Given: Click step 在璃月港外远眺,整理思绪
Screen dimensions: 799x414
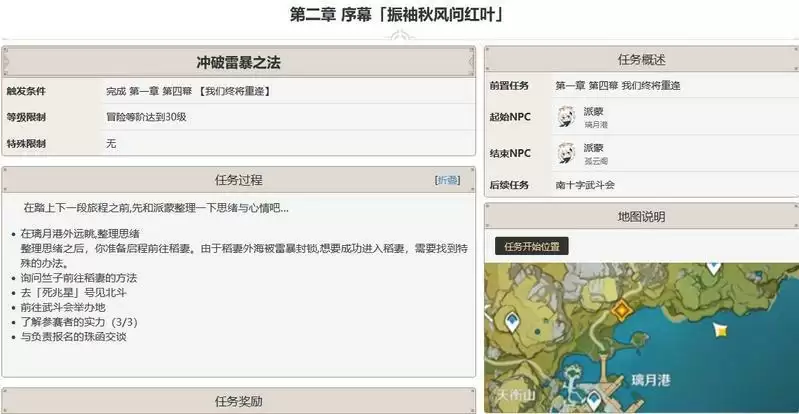Looking at the screenshot, I should [80, 234].
